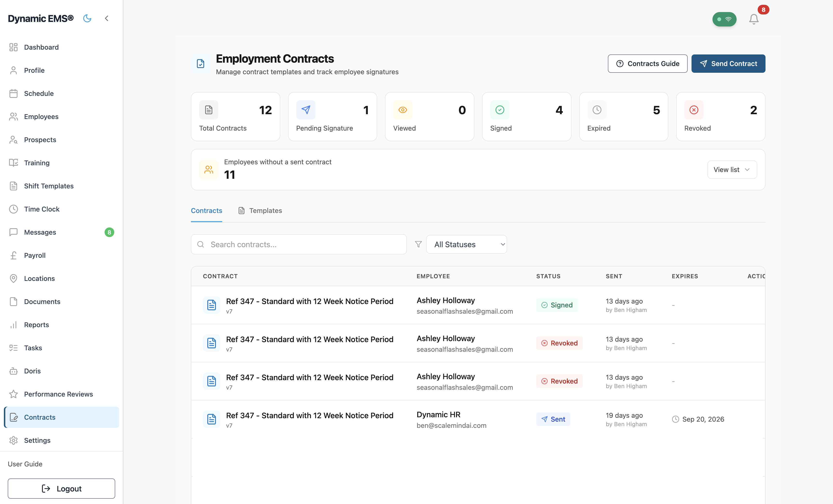
Task: Open Messages with 8 unread
Action: click(x=61, y=232)
